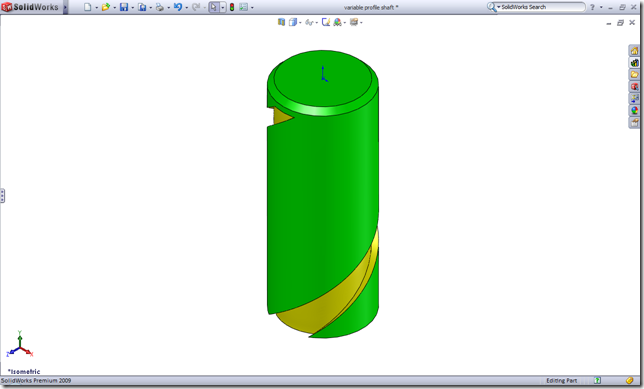Expand the Open file dropdown arrow

point(114,7)
